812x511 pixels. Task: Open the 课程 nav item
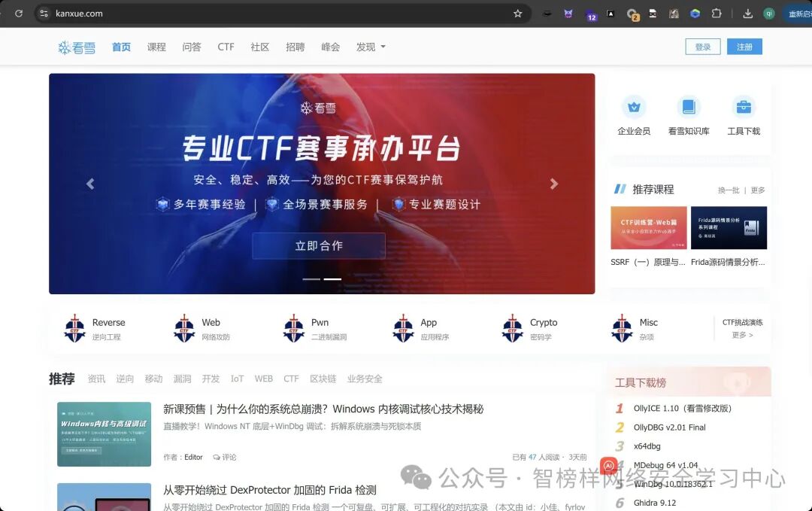coord(156,47)
